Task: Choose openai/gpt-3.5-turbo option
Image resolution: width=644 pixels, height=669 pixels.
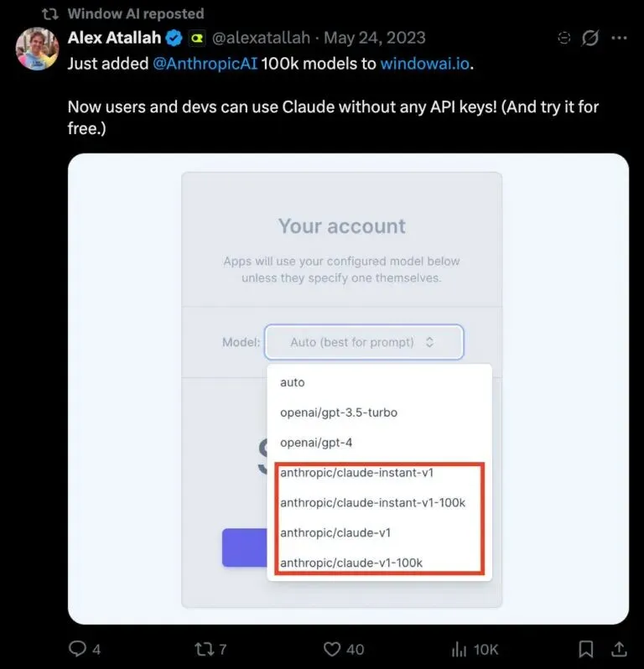Action: [x=339, y=412]
